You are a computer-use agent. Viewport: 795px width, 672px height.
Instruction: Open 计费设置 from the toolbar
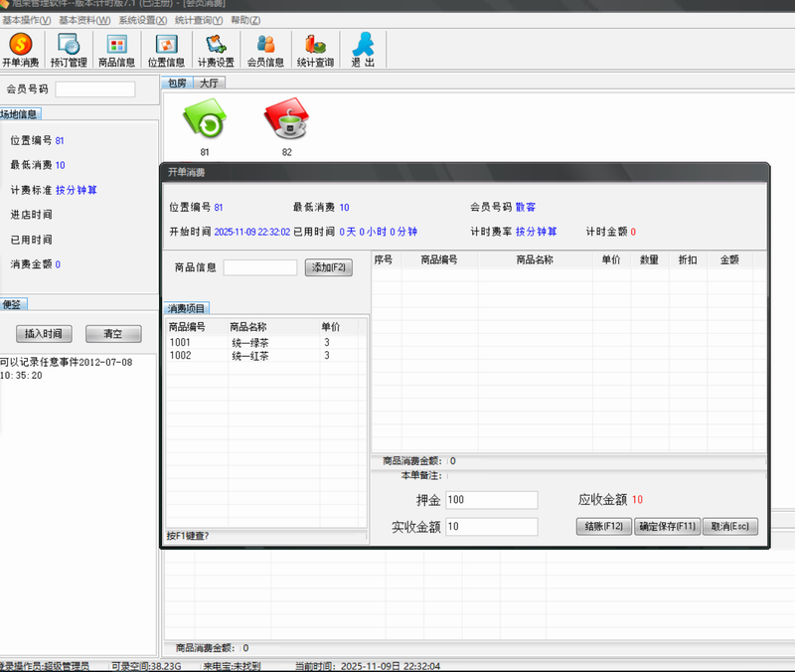click(216, 50)
